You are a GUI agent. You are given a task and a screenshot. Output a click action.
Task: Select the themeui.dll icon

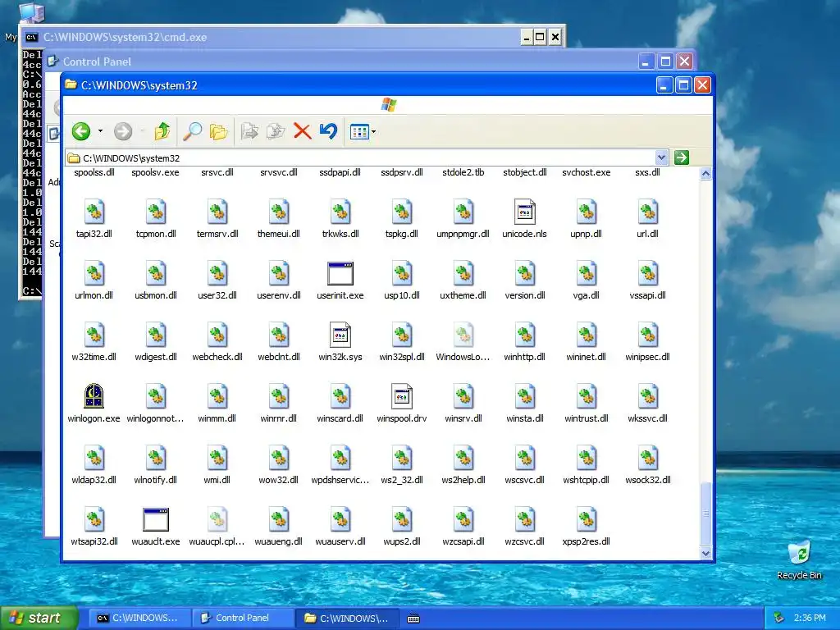(x=279, y=212)
